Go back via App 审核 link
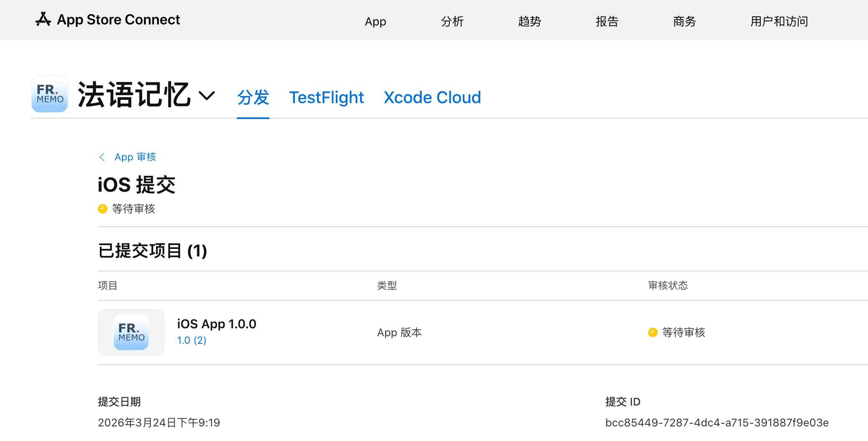Image resolution: width=868 pixels, height=441 pixels. [135, 157]
